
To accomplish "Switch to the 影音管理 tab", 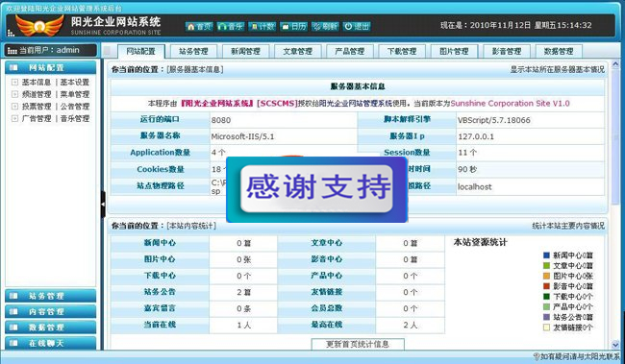I will [506, 51].
